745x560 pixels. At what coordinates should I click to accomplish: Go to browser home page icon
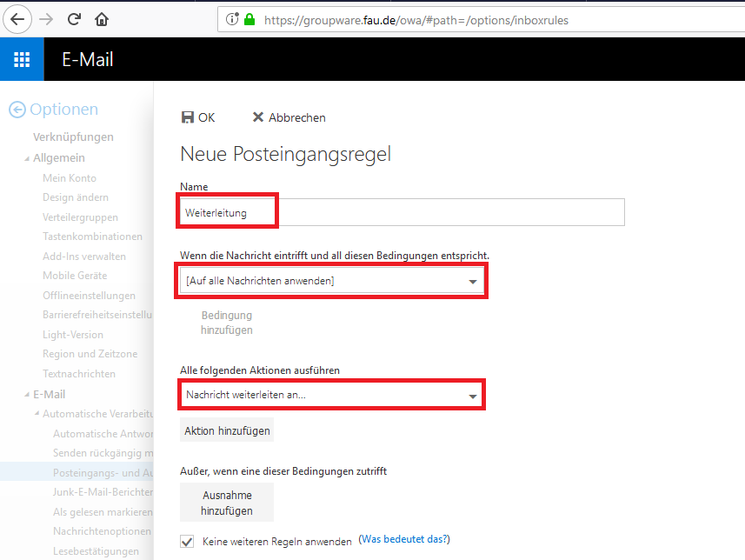(x=102, y=18)
